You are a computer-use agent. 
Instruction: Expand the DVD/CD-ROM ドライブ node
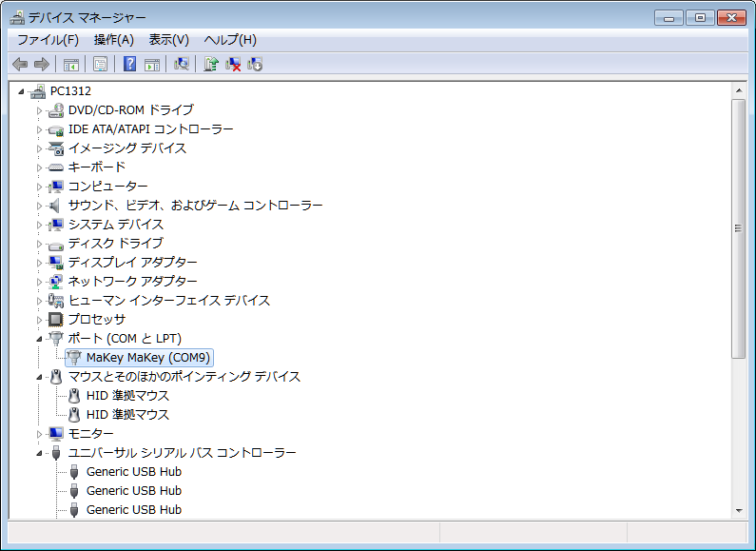[x=40, y=110]
